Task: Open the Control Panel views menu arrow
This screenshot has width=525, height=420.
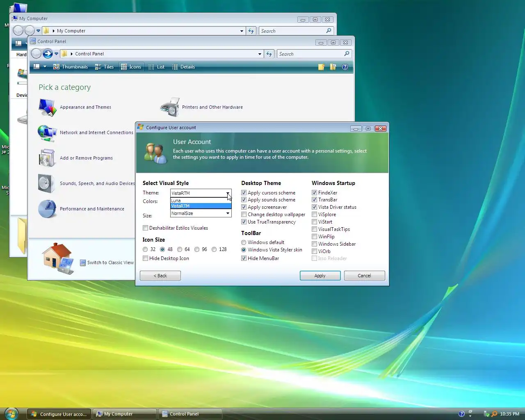Action: click(x=45, y=67)
